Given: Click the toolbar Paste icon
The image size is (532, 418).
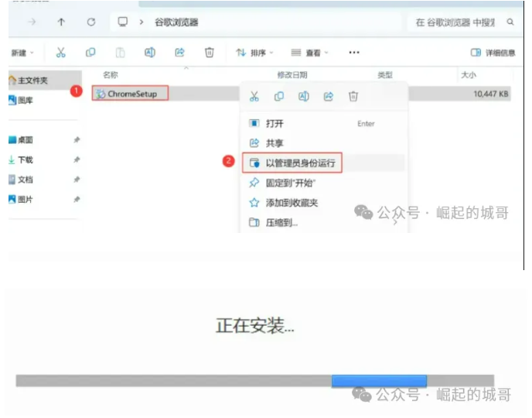Looking at the screenshot, I should click(120, 53).
